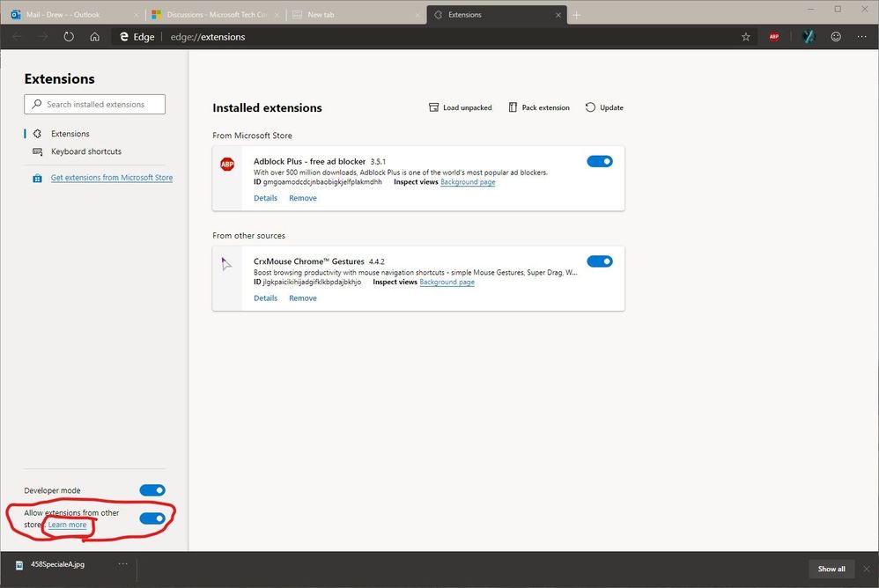Click the Installed extensions heading
Viewport: 879px width, 588px height.
click(x=267, y=108)
